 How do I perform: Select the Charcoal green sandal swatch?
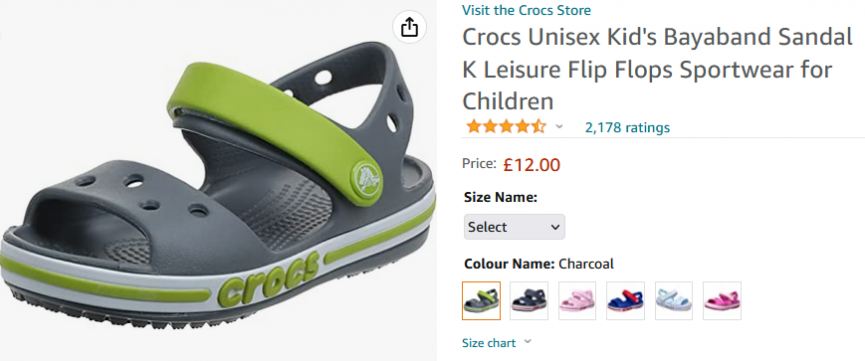[x=481, y=301]
